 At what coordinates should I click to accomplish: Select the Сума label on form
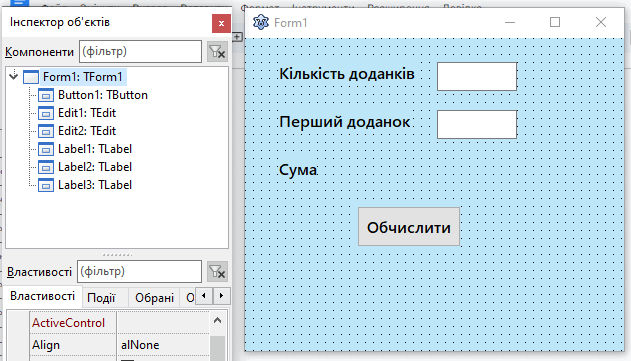pyautogui.click(x=298, y=170)
